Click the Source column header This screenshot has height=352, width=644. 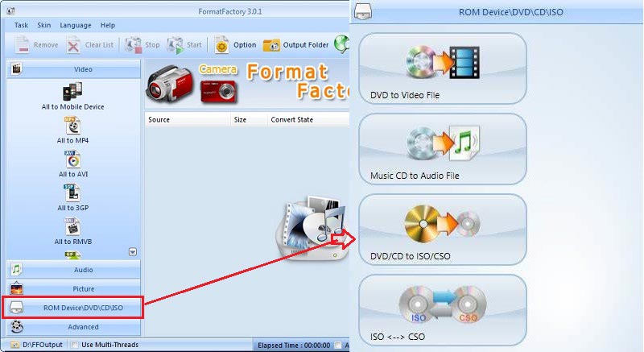159,120
